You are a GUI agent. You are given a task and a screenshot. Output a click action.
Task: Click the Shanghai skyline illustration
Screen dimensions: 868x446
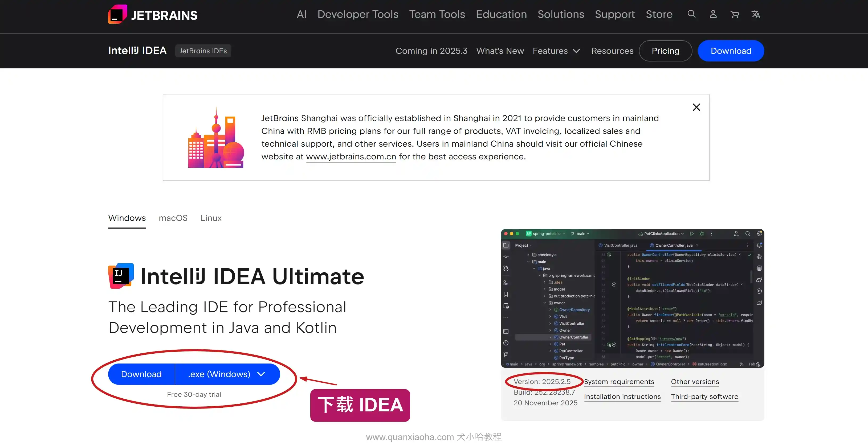216,138
